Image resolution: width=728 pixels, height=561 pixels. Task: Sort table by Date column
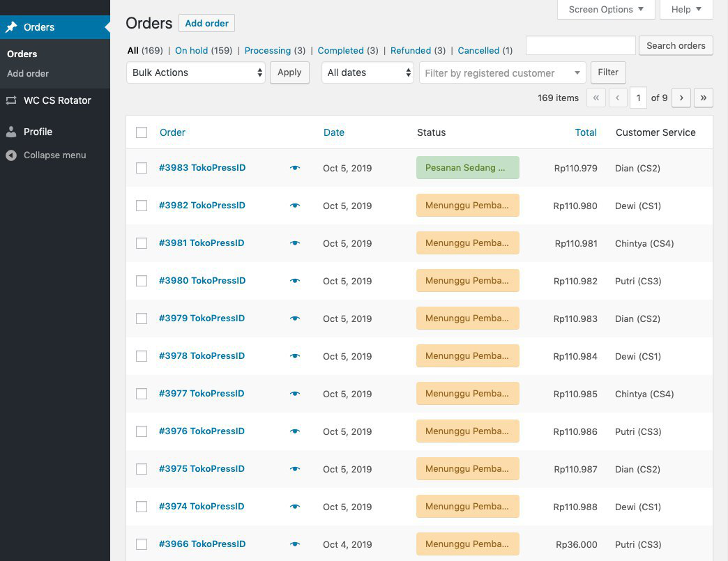click(x=334, y=132)
